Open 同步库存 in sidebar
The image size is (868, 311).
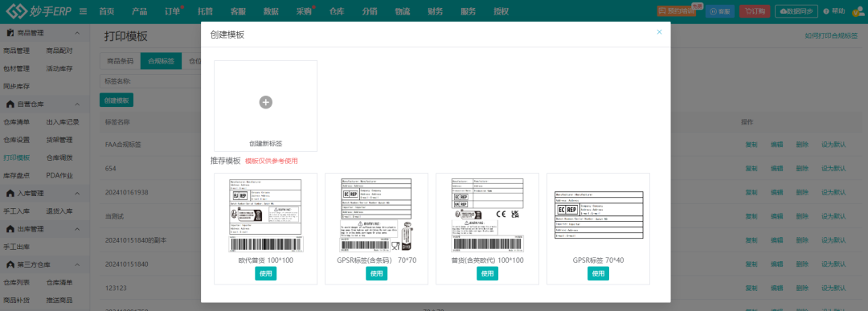16,86
